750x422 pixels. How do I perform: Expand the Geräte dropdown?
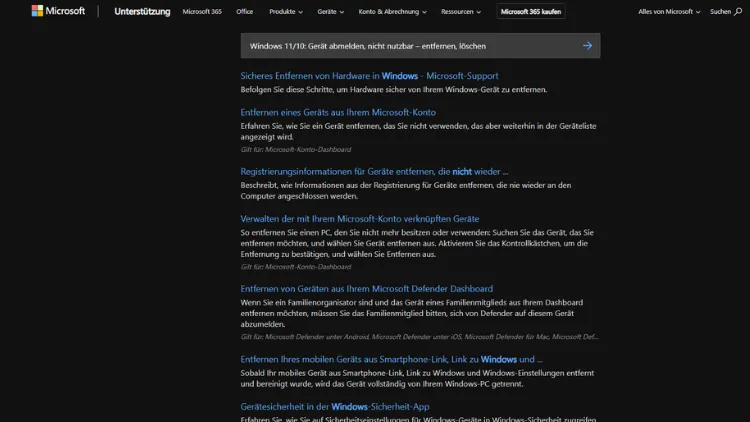(x=331, y=11)
